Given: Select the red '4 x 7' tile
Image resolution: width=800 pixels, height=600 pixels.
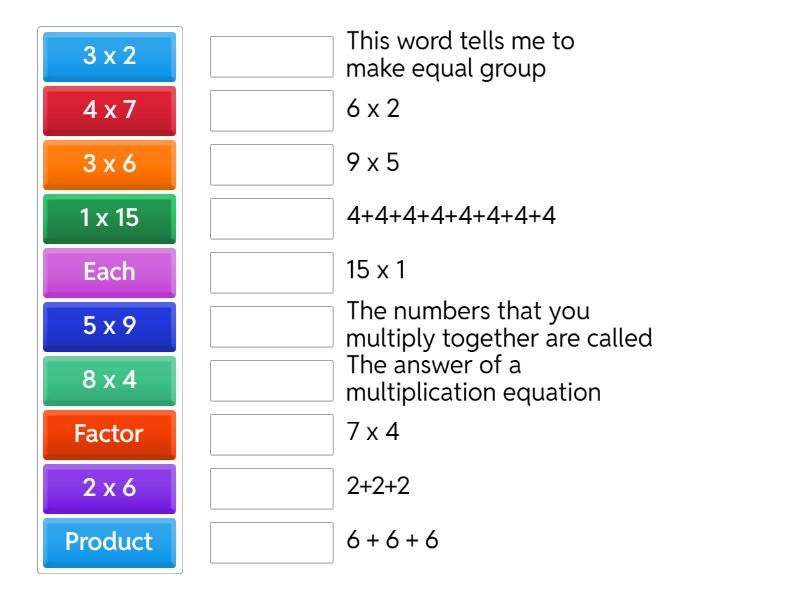Looking at the screenshot, I should (109, 110).
